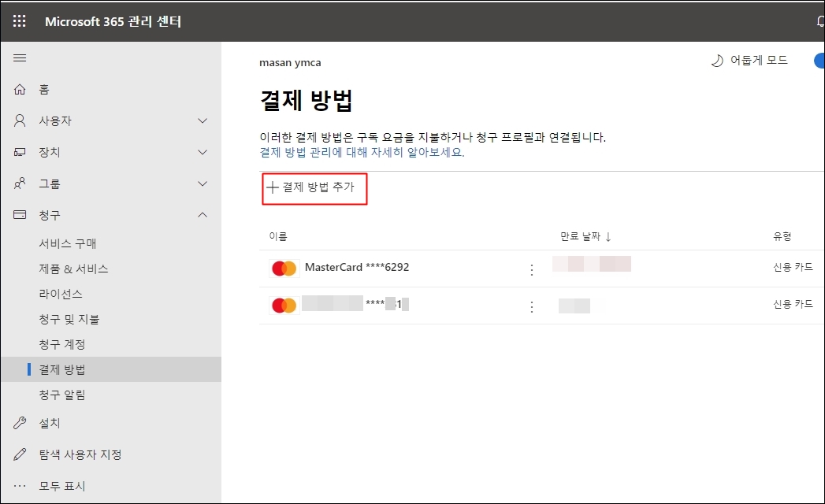
Task: Sort by the 유형 column header
Action: (x=782, y=237)
